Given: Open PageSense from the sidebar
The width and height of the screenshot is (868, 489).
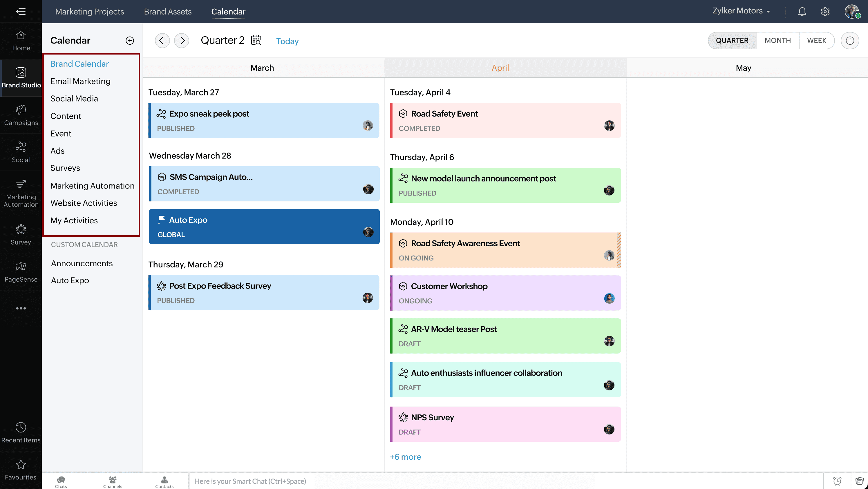Looking at the screenshot, I should point(21,271).
